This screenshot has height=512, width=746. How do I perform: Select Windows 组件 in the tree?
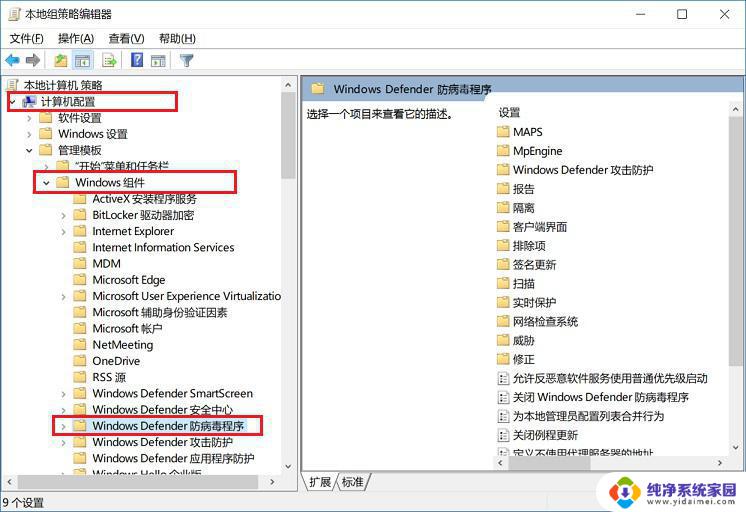click(x=110, y=183)
